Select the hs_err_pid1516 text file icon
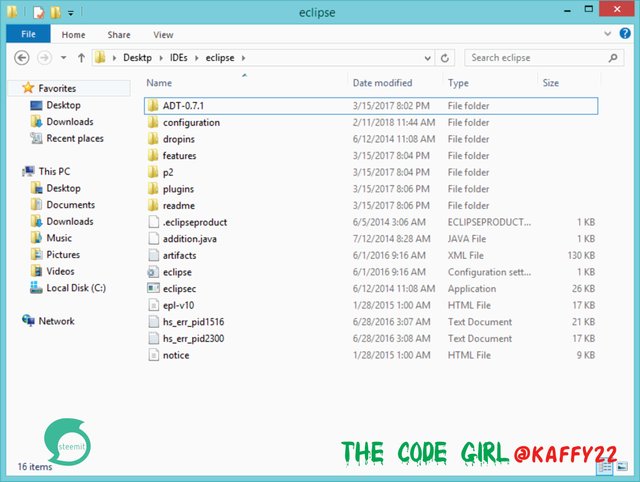Image resolution: width=640 pixels, height=482 pixels. [x=153, y=322]
